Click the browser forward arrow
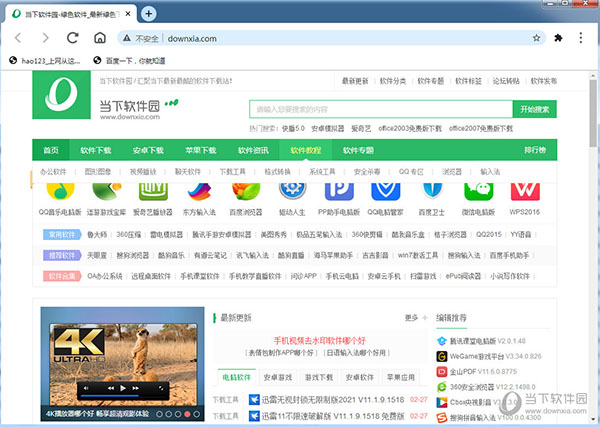The height and width of the screenshot is (427, 600). pos(45,38)
